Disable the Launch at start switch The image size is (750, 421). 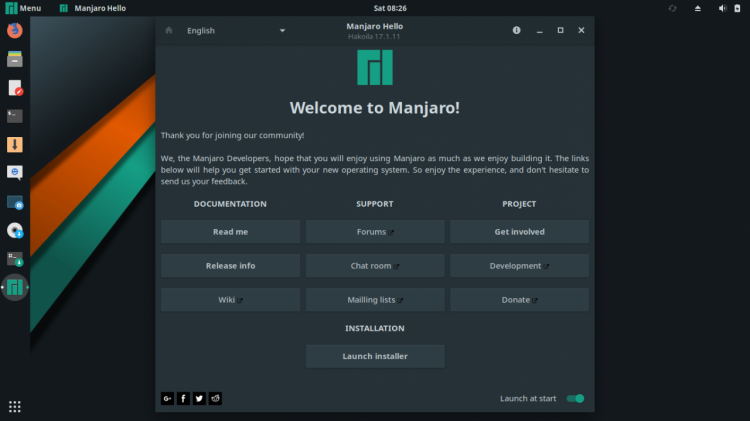click(575, 399)
